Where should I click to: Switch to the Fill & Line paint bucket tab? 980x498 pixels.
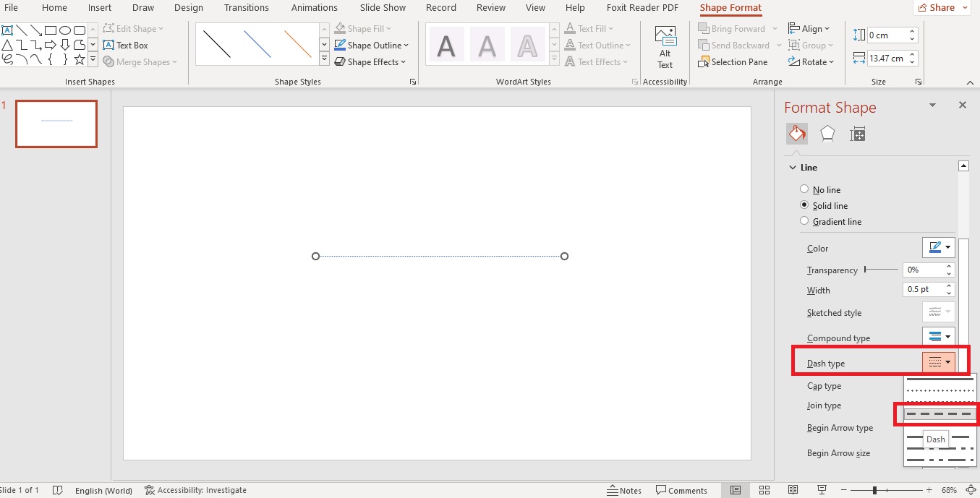[796, 133]
